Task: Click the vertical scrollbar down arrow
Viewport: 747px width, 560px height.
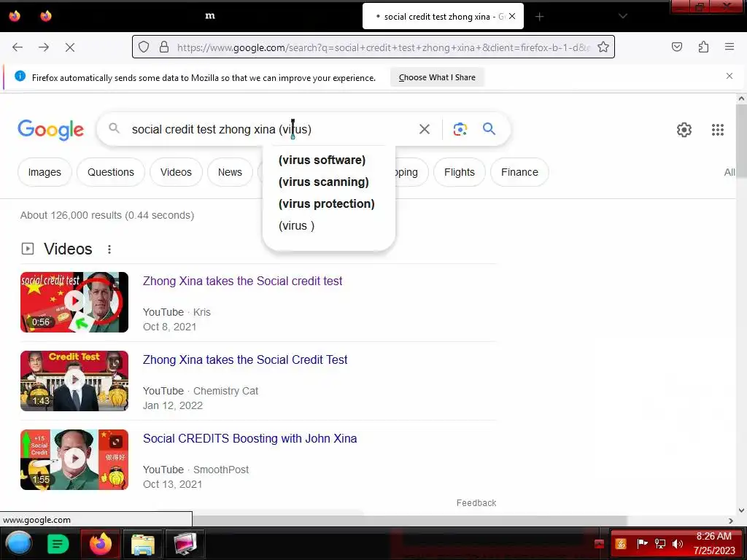Action: (x=741, y=510)
